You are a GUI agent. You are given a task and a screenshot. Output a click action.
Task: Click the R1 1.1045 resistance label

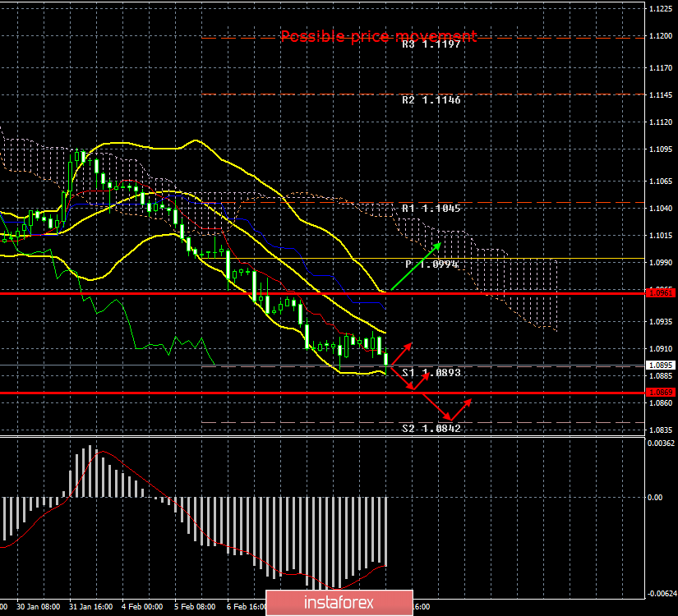[431, 209]
